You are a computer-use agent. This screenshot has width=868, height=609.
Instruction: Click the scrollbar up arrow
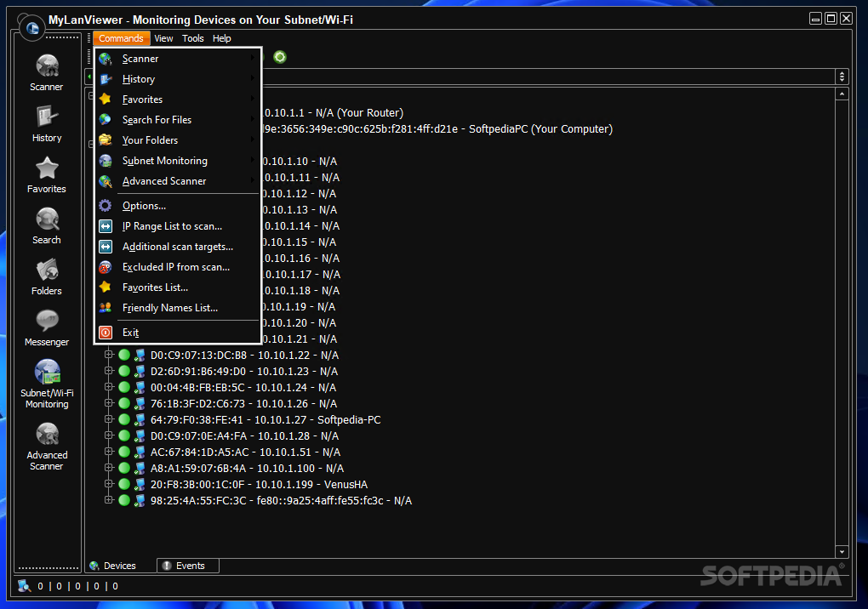842,94
